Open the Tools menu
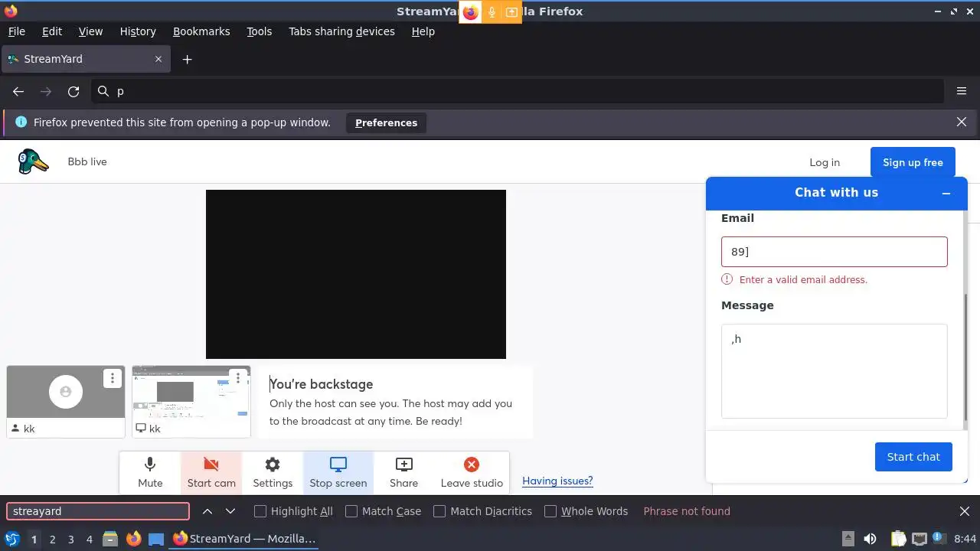Image resolution: width=980 pixels, height=551 pixels. coord(260,31)
